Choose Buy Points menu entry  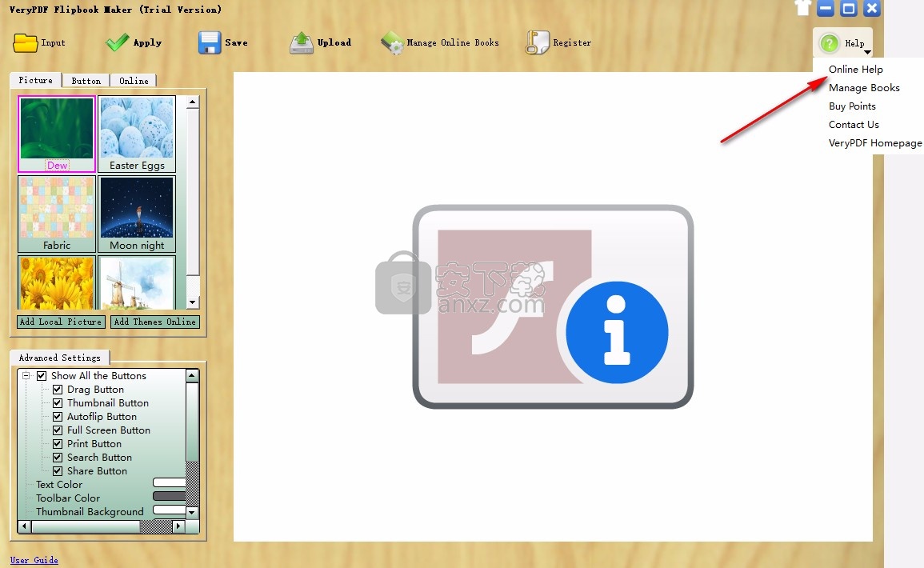(852, 106)
